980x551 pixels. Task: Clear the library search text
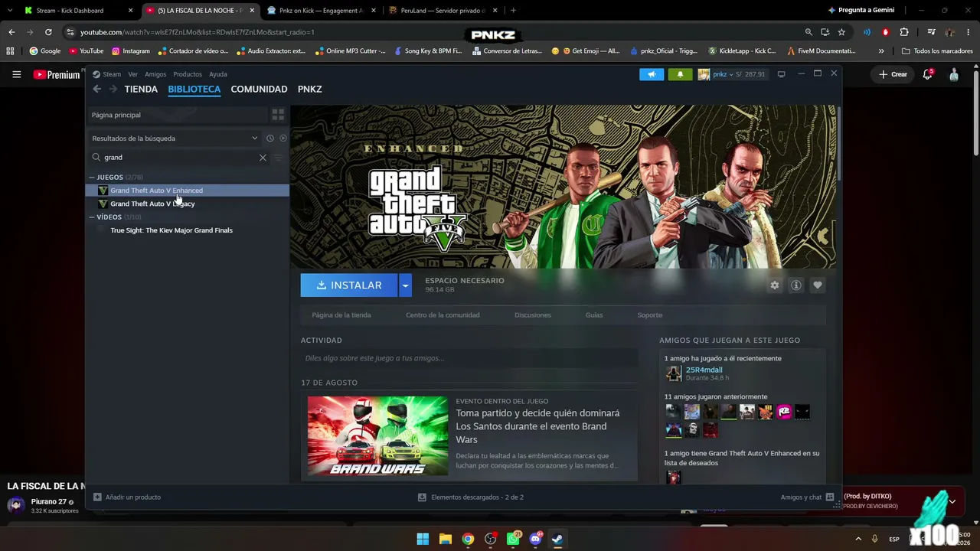(263, 158)
